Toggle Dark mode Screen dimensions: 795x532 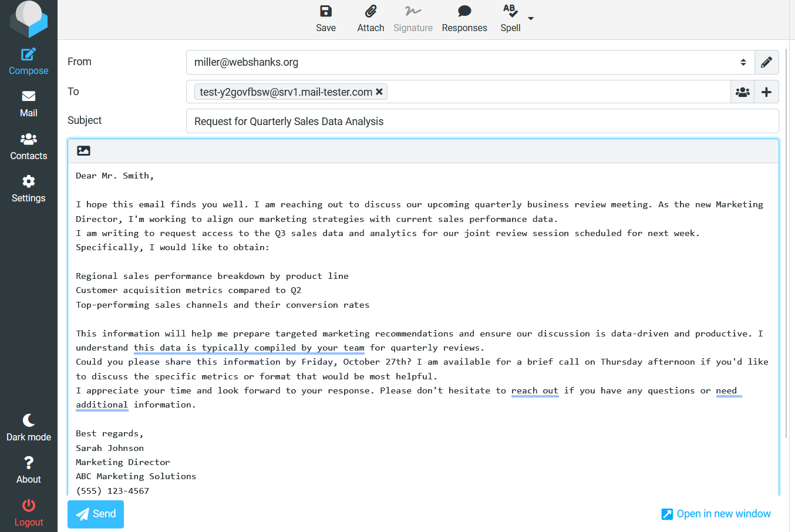tap(29, 428)
